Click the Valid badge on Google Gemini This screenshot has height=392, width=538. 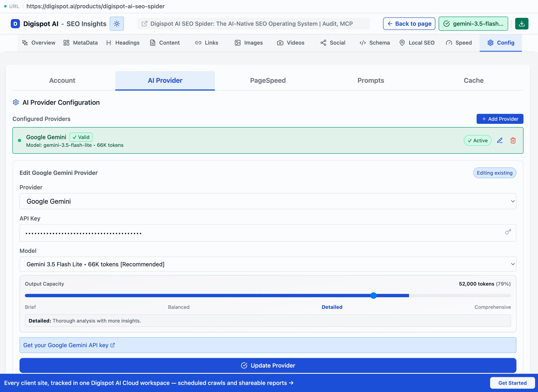click(x=81, y=137)
